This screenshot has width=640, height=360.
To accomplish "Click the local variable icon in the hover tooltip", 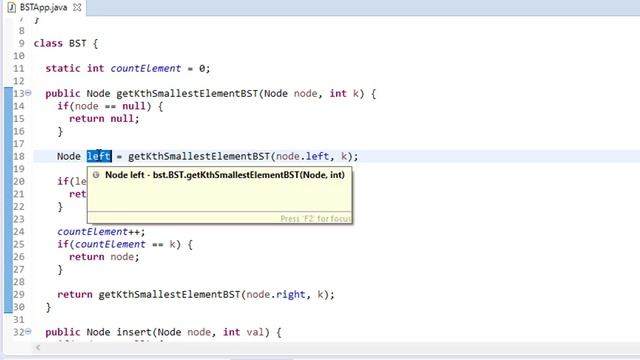I will click(x=96, y=175).
